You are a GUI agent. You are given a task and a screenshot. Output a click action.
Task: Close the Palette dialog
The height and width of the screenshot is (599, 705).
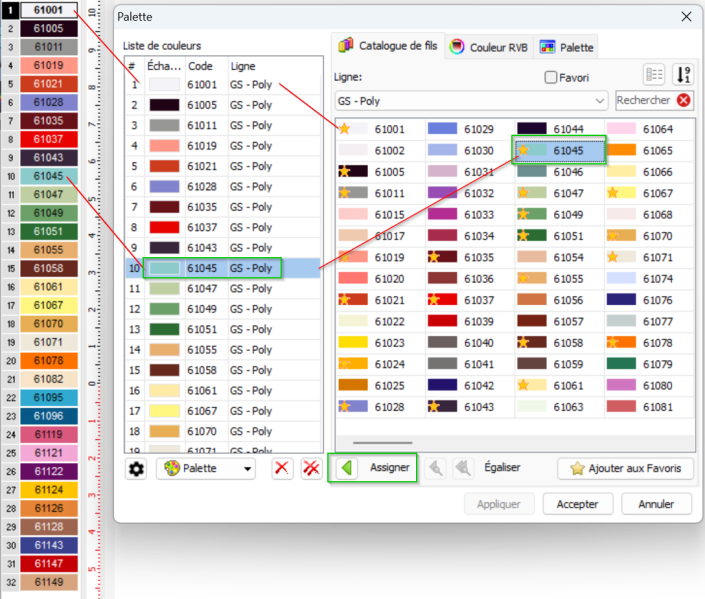click(686, 17)
